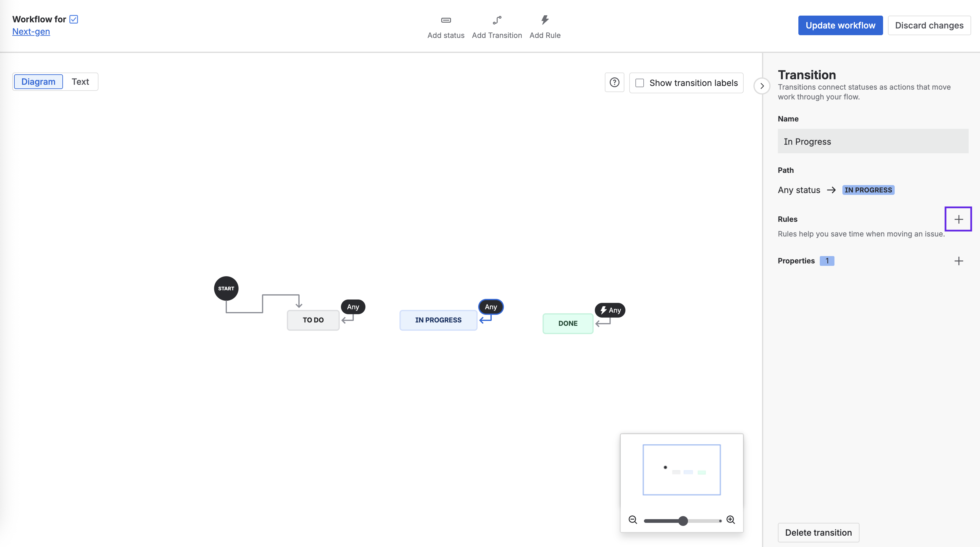Open the Next-gen project link
The height and width of the screenshot is (547, 980).
(31, 32)
